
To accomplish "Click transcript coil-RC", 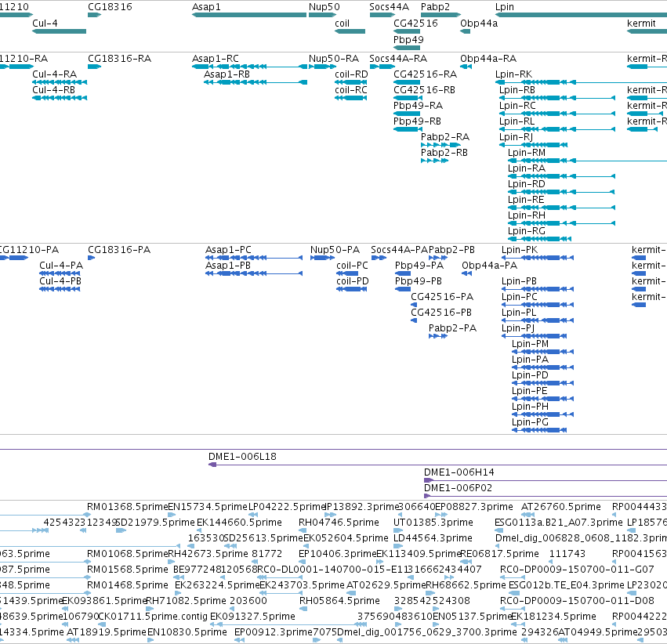I will [x=350, y=98].
